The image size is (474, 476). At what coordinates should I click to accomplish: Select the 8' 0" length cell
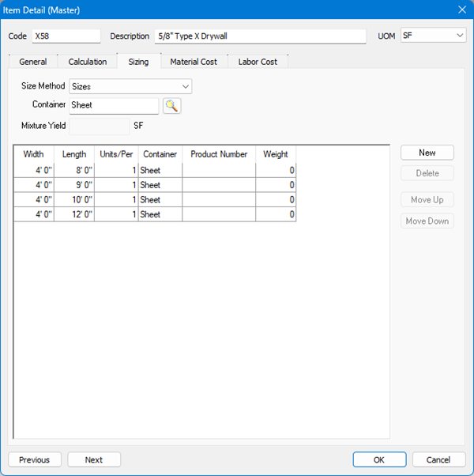pos(74,170)
